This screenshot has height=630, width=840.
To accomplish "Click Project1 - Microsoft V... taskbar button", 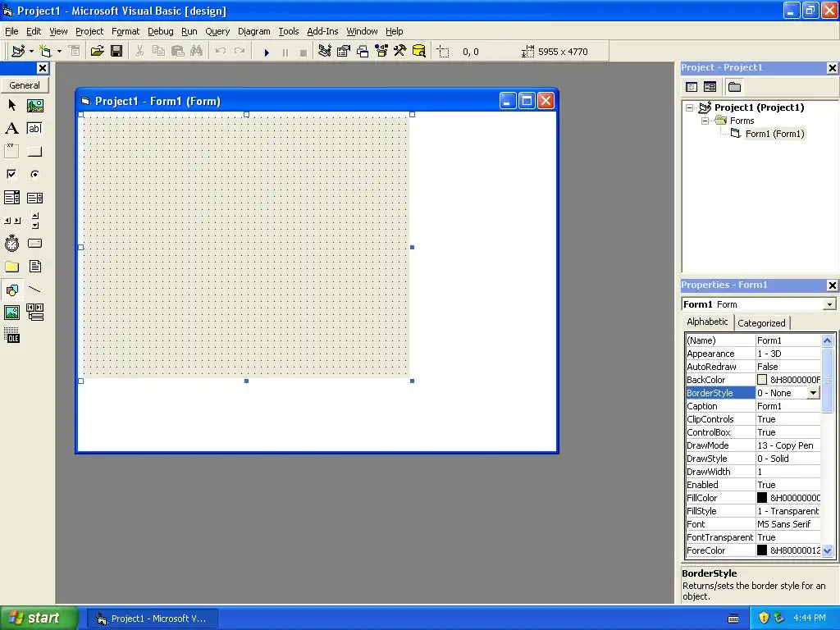I will (152, 619).
